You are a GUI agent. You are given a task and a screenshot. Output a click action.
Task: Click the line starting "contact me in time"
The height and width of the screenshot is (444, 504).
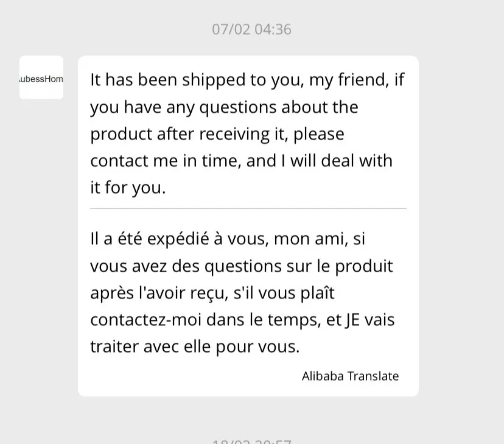tap(241, 161)
